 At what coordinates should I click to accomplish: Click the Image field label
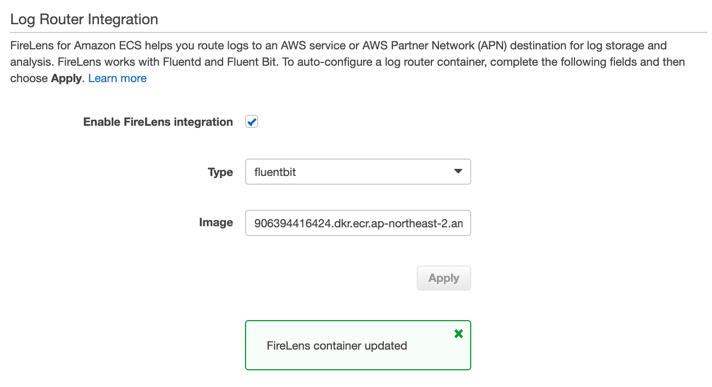216,223
